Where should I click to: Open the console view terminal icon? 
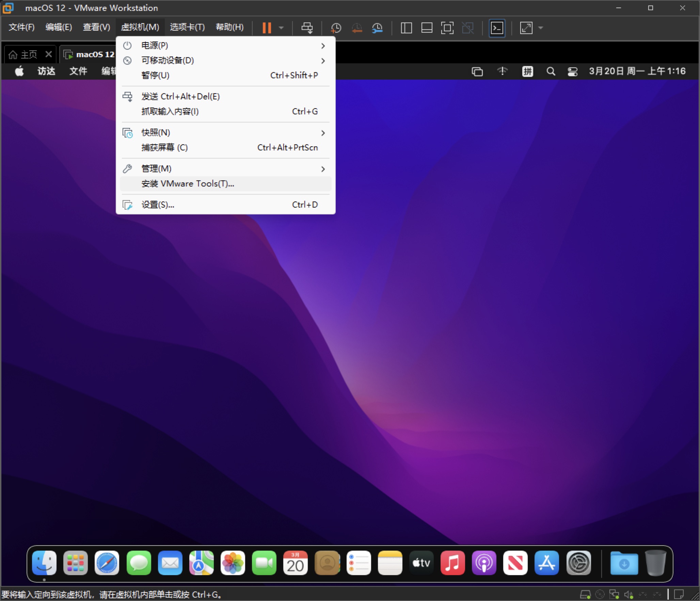(x=497, y=28)
